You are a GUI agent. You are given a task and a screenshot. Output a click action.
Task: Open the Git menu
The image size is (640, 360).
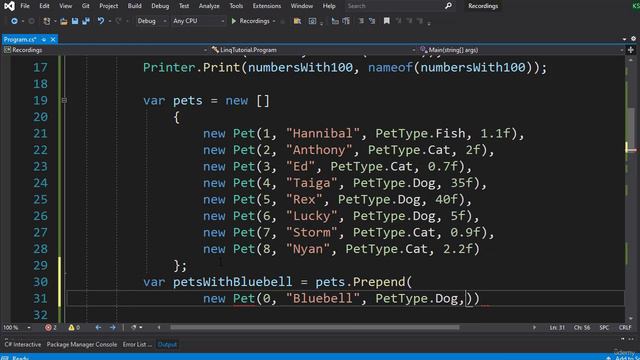[x=85, y=6]
